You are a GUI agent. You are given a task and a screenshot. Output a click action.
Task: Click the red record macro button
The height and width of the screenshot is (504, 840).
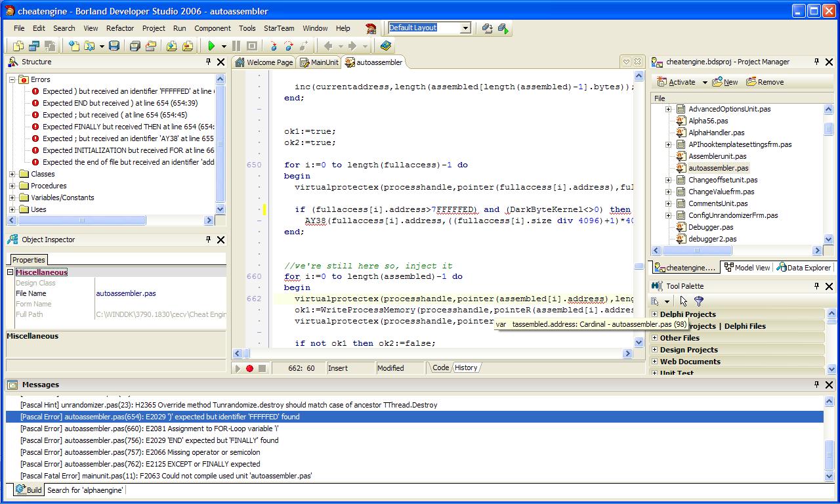coord(249,368)
